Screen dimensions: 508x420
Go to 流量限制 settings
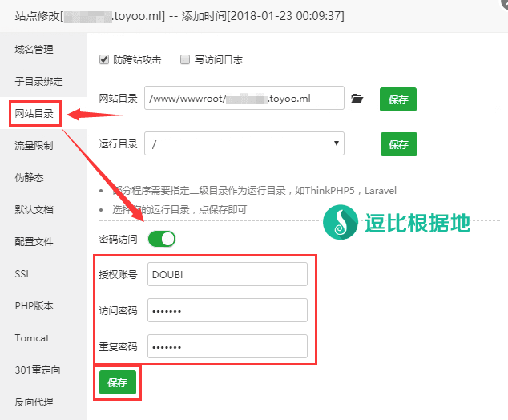point(34,146)
